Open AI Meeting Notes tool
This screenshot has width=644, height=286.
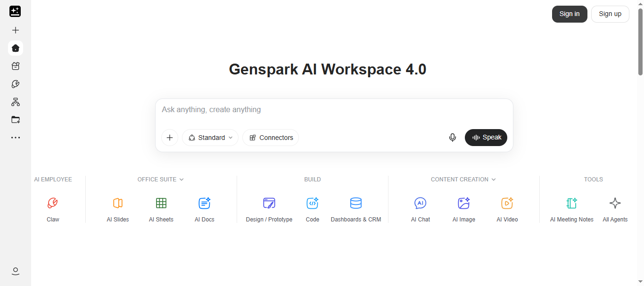click(572, 209)
